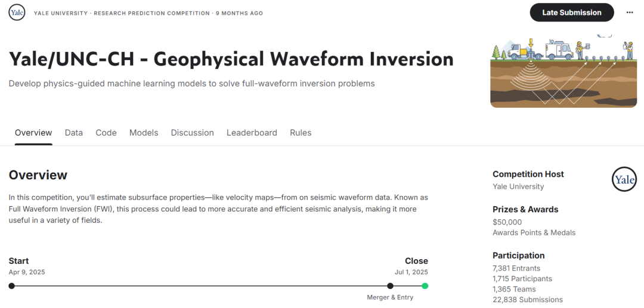Switch to the Data tab
Viewport: 644px width, 308px height.
click(x=74, y=133)
